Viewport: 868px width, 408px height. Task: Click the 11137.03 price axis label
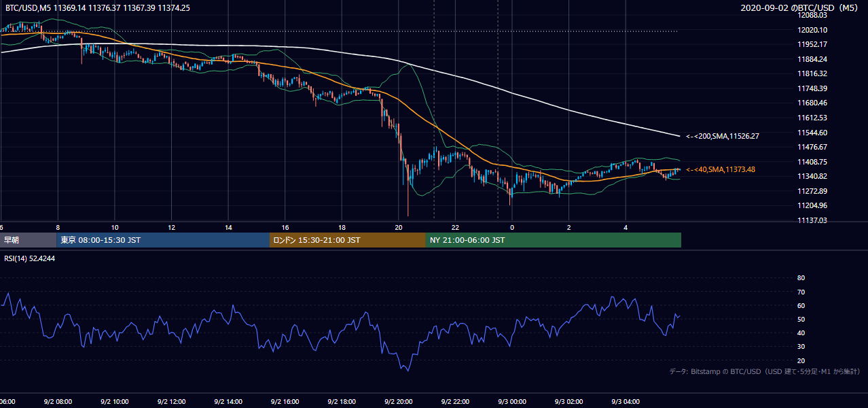(x=812, y=220)
